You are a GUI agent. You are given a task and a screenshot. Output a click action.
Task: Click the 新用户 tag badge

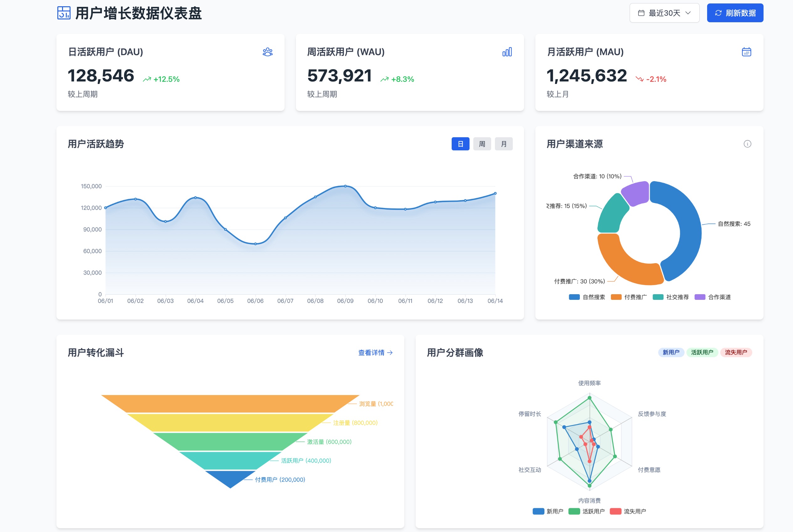pos(670,352)
